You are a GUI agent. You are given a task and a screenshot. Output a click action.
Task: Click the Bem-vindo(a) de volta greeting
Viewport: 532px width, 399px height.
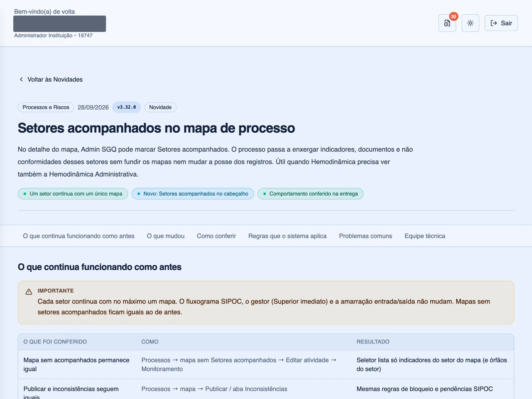coord(45,12)
